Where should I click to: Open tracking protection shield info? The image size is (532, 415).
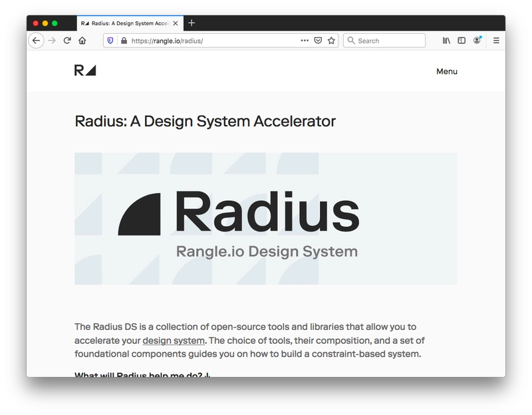(110, 41)
